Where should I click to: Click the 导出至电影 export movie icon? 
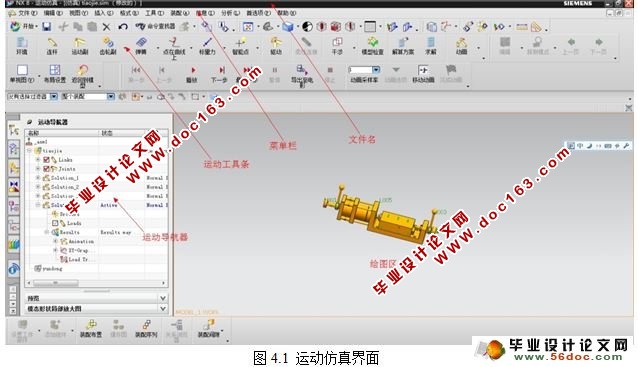[302, 76]
